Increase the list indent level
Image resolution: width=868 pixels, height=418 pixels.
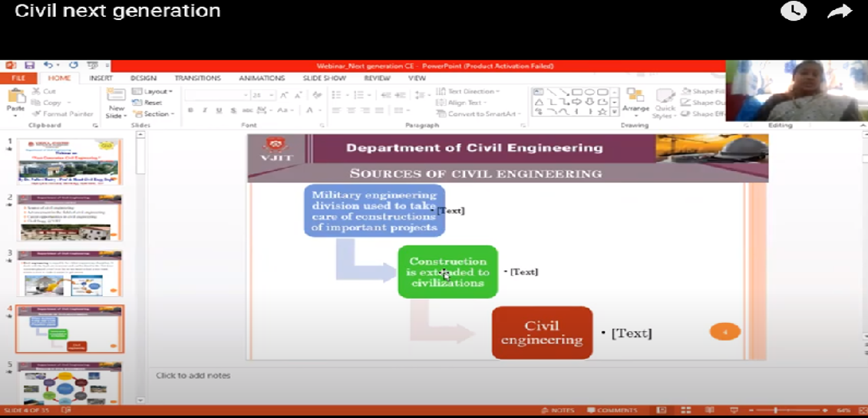(x=401, y=95)
